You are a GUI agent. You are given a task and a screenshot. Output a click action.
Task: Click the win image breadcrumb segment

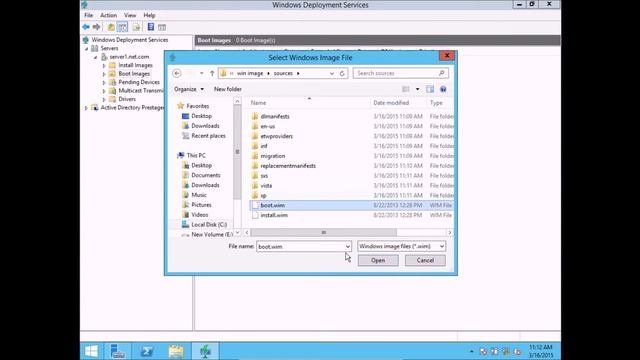[250, 73]
